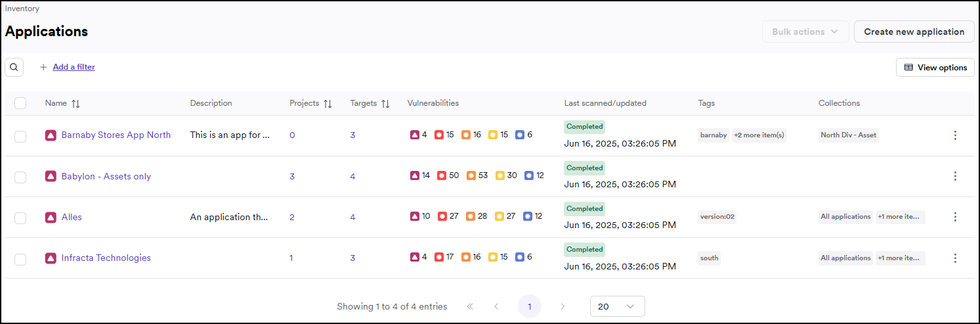Go to the previous page arrow
The height and width of the screenshot is (324, 980).
pos(496,306)
